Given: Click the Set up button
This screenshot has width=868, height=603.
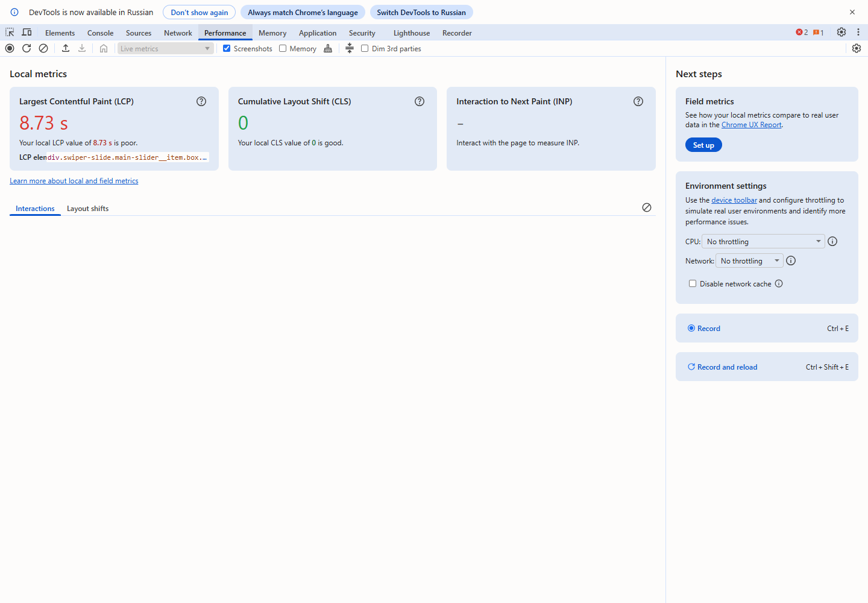Looking at the screenshot, I should coord(703,145).
